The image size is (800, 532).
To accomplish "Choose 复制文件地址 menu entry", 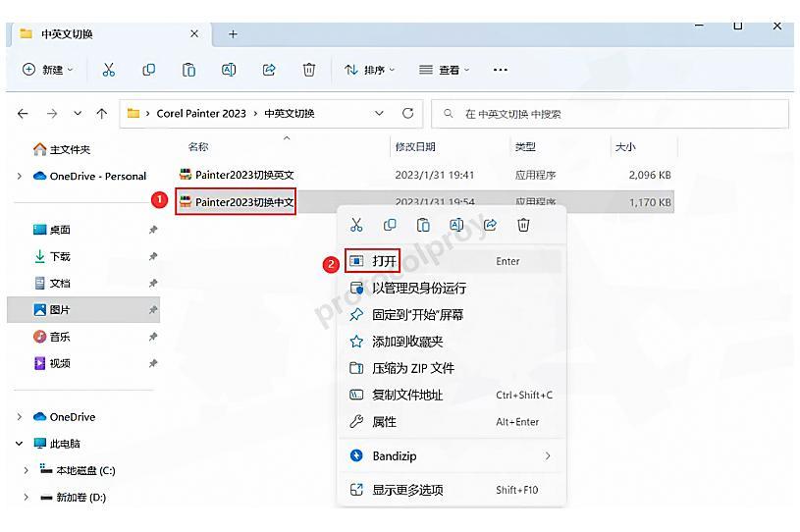I will coord(453,395).
